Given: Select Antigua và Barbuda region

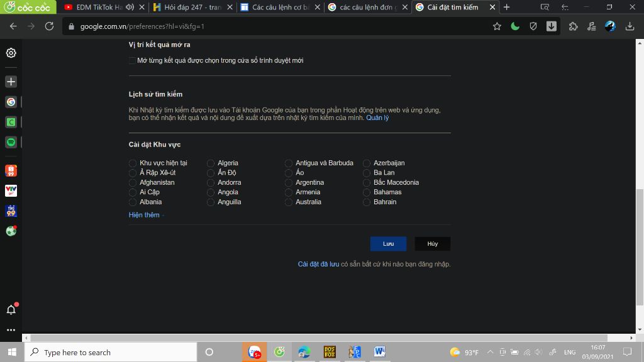Looking at the screenshot, I should [x=288, y=163].
